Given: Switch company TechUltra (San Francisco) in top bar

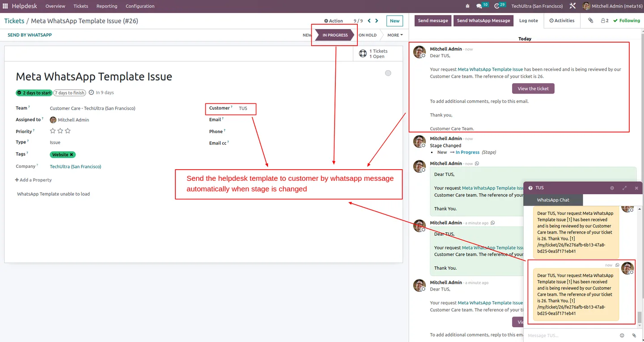Looking at the screenshot, I should [537, 6].
